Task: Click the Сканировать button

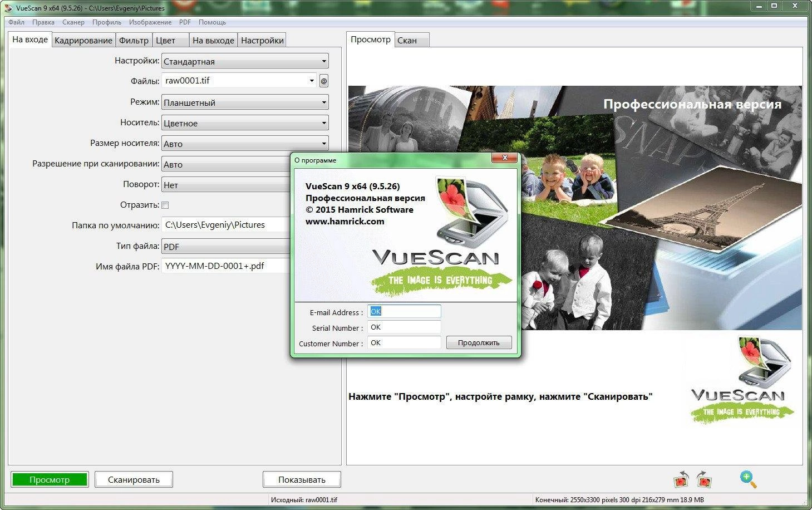Action: pos(134,479)
